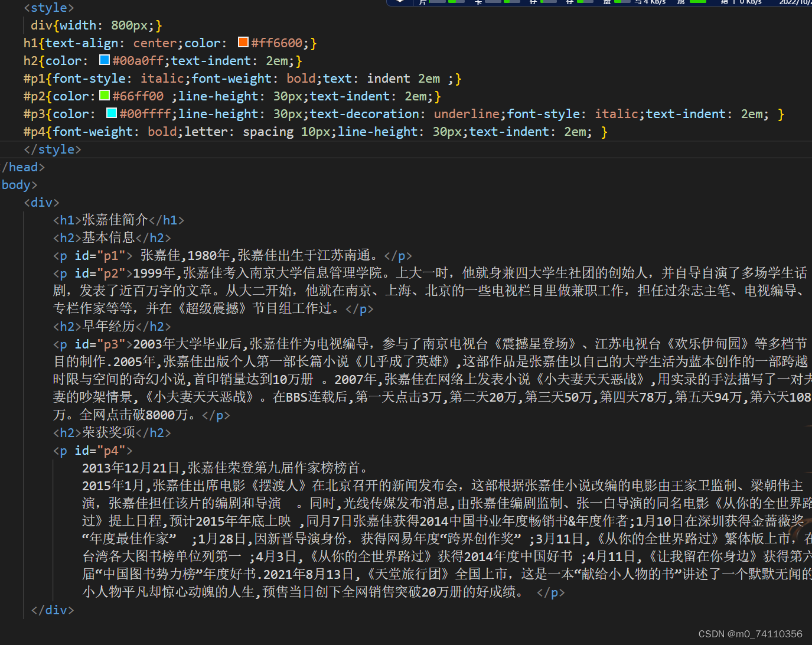Click the id="p4" attribute

pyautogui.click(x=100, y=451)
